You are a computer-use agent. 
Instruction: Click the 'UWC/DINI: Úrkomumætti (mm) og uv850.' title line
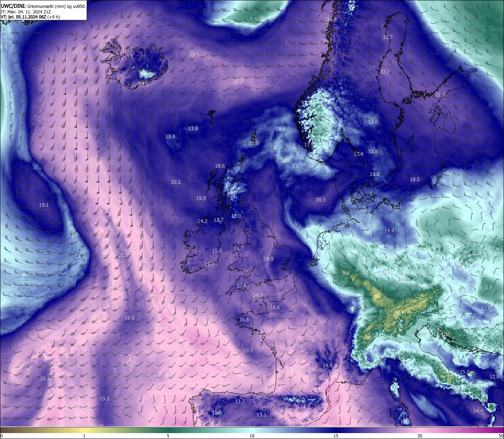point(43,6)
